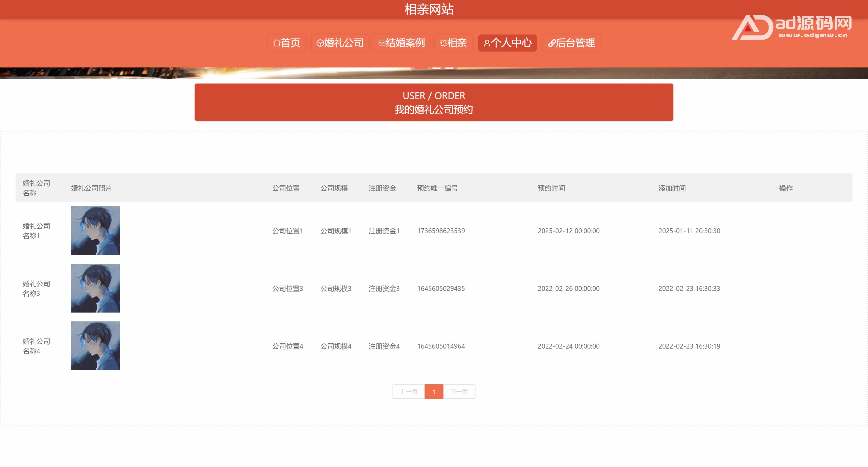Click the link icon beside 后台管理
Screen dimensions: 868x467
[552, 43]
